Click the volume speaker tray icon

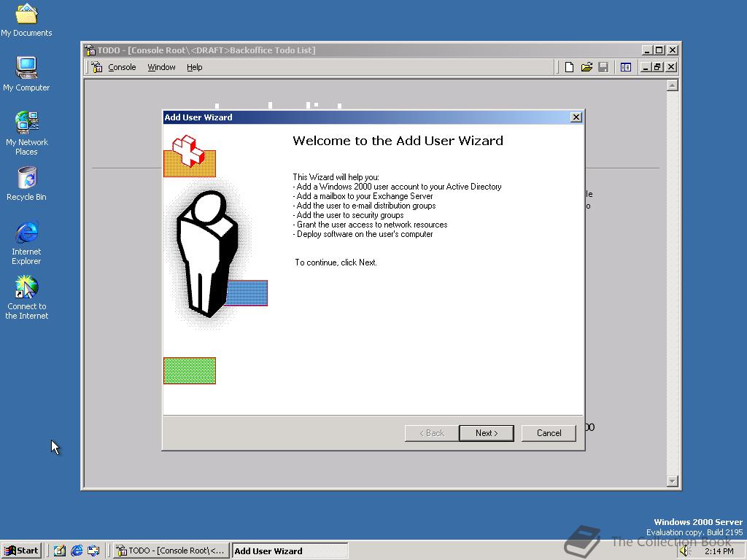[684, 551]
